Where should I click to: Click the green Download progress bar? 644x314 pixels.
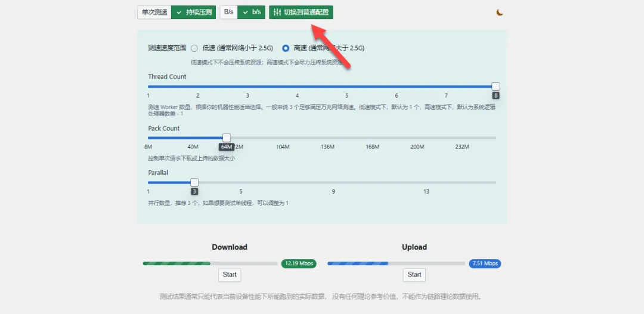pos(210,263)
